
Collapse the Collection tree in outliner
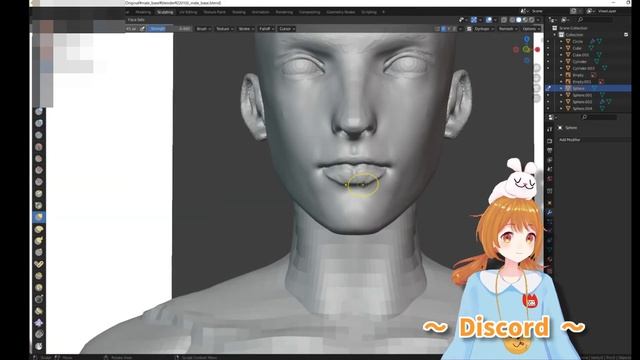[555, 35]
